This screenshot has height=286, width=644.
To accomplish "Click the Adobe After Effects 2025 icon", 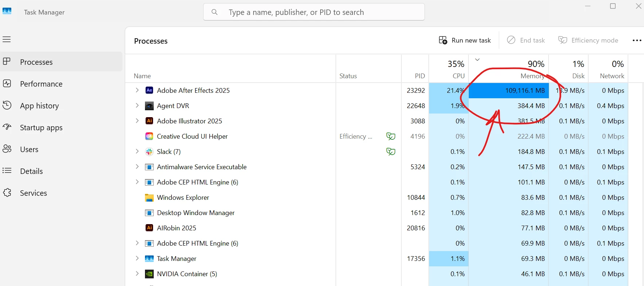I will [149, 90].
